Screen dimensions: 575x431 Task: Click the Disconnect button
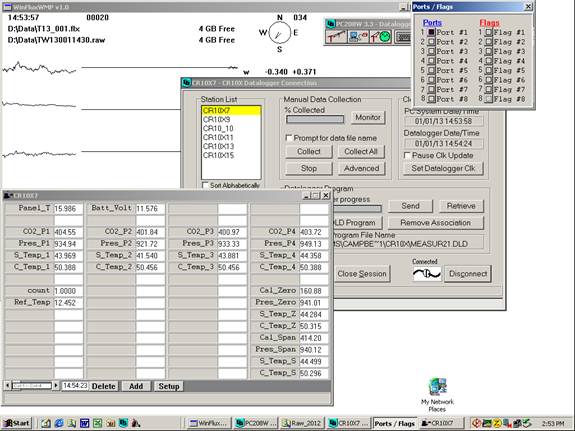[x=468, y=274]
